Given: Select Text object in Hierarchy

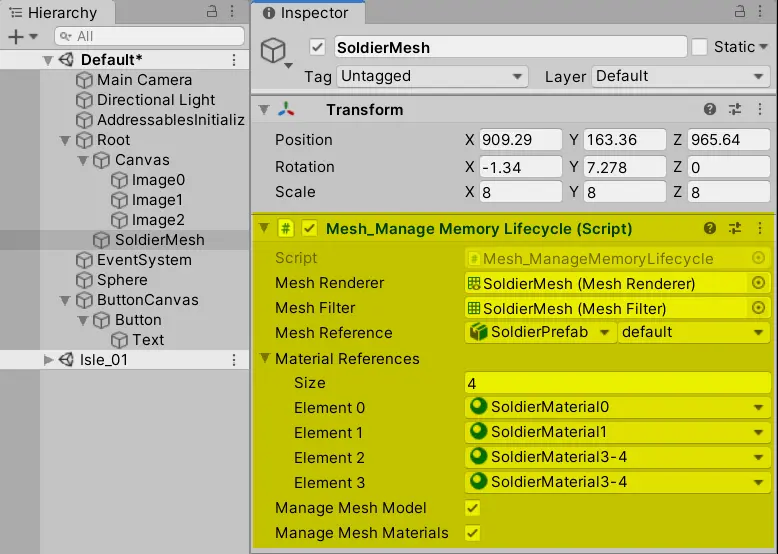Looking at the screenshot, I should coord(148,340).
